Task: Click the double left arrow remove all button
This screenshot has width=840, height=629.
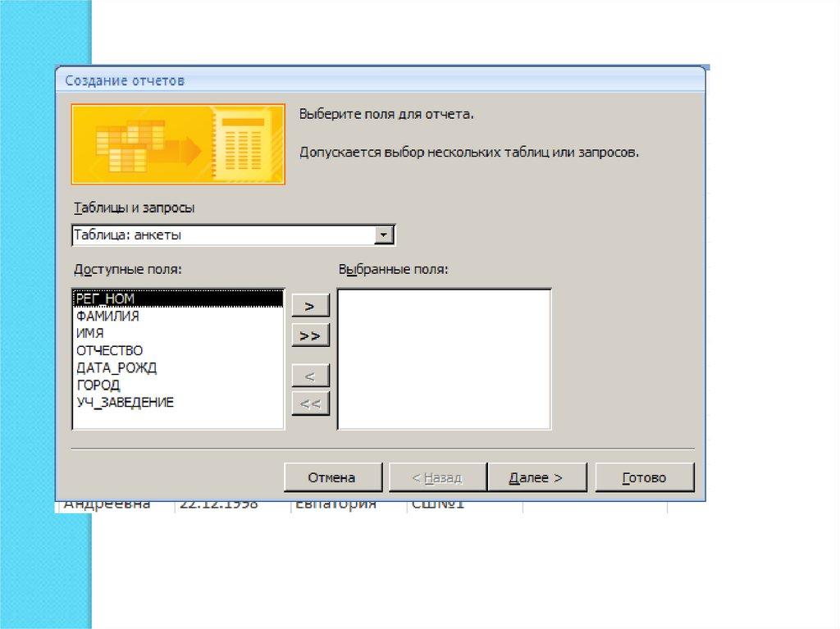Action: coord(310,403)
